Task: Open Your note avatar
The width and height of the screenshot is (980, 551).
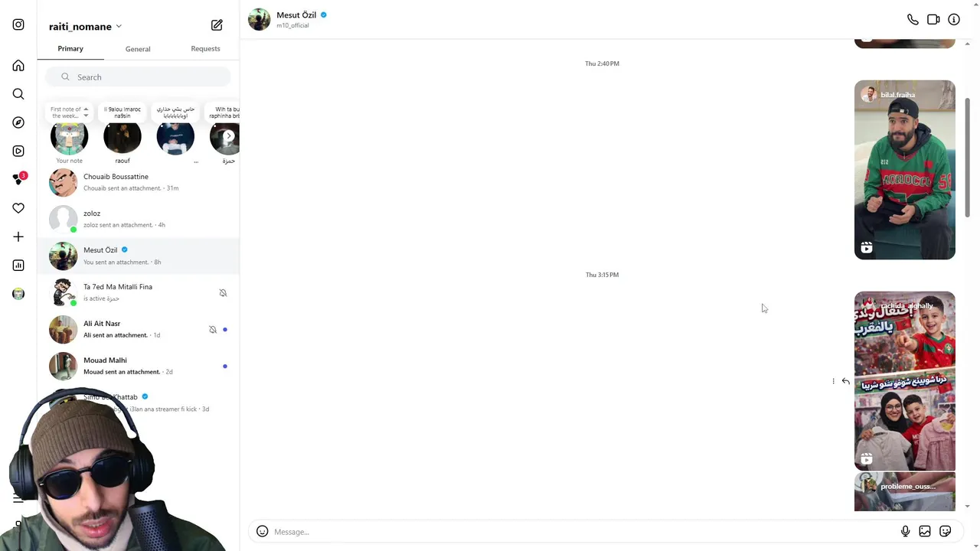Action: click(x=69, y=138)
